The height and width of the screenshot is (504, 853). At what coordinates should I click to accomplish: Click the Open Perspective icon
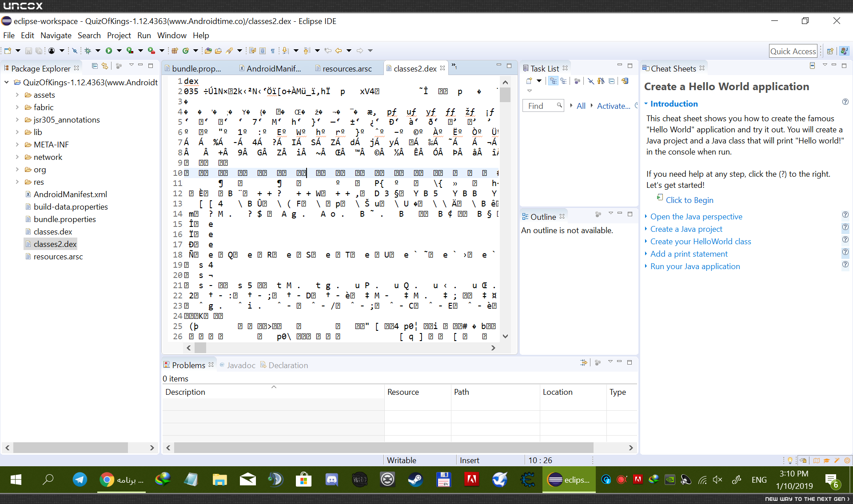pyautogui.click(x=830, y=51)
